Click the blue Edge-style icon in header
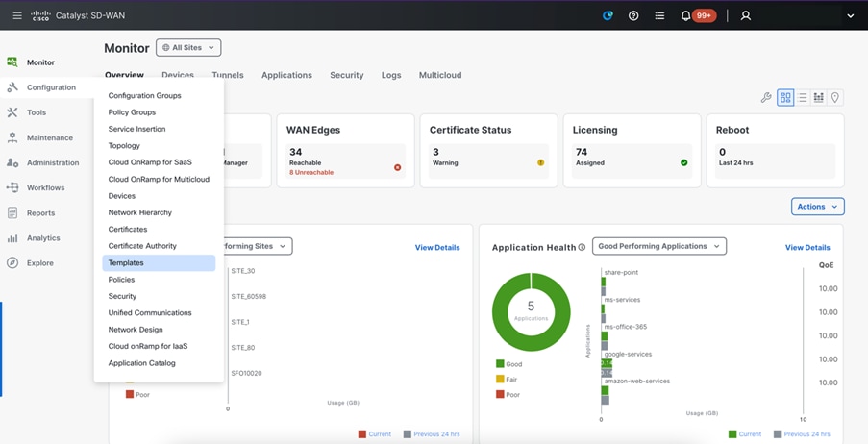Screen dimensions: 868x444 click(x=608, y=16)
